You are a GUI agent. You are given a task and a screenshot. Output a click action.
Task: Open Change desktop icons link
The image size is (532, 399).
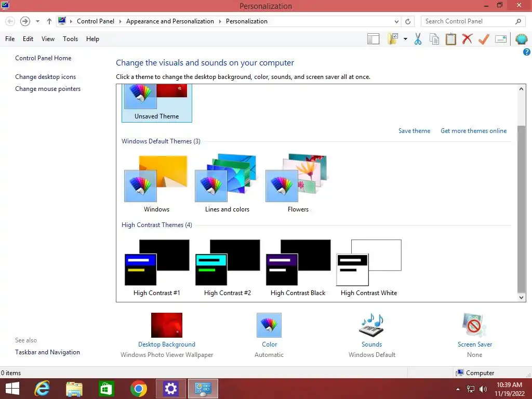click(46, 77)
